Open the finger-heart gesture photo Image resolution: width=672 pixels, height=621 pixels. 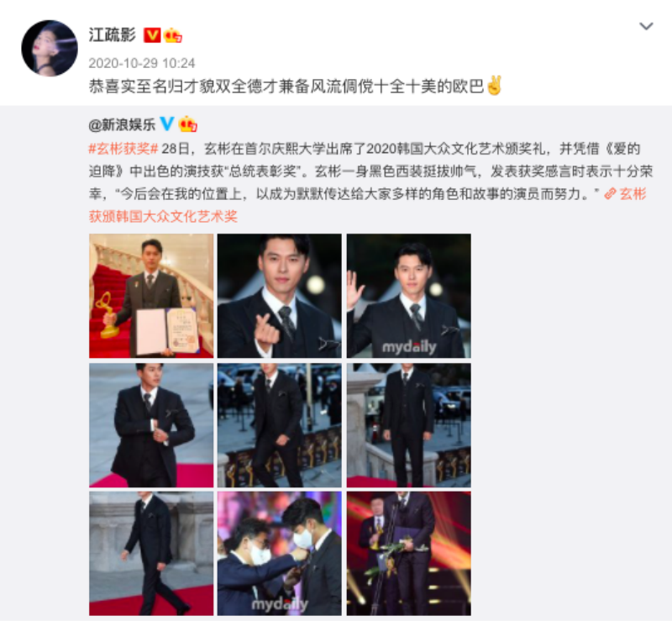click(280, 296)
